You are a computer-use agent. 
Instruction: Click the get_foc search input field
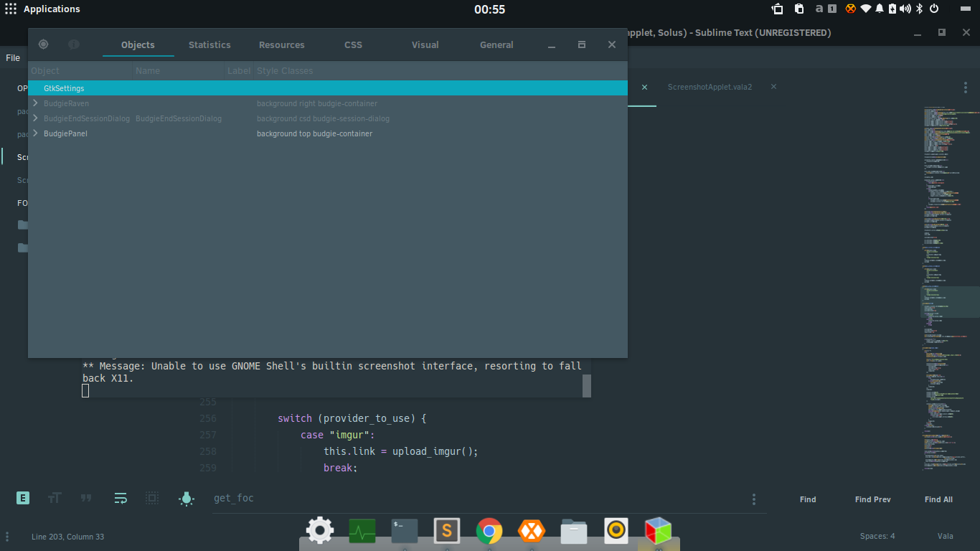click(x=473, y=498)
